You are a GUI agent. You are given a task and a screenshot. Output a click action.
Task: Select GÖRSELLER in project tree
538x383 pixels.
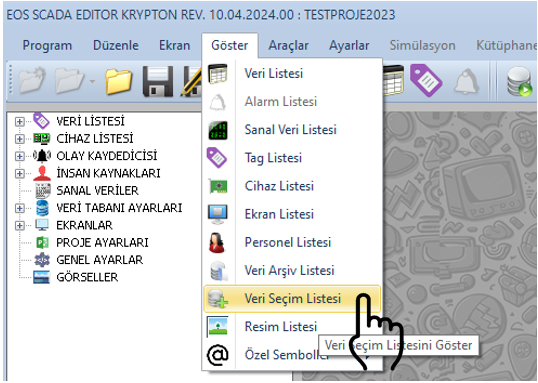click(87, 277)
